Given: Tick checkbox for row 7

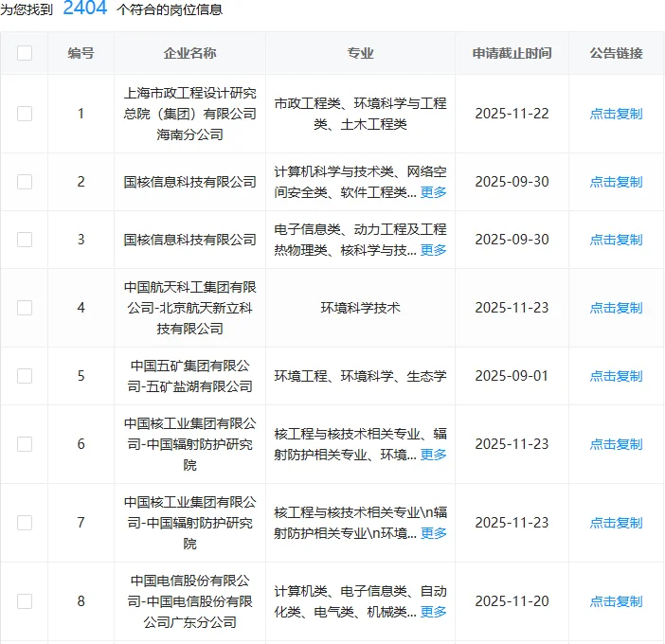Looking at the screenshot, I should 25,523.
